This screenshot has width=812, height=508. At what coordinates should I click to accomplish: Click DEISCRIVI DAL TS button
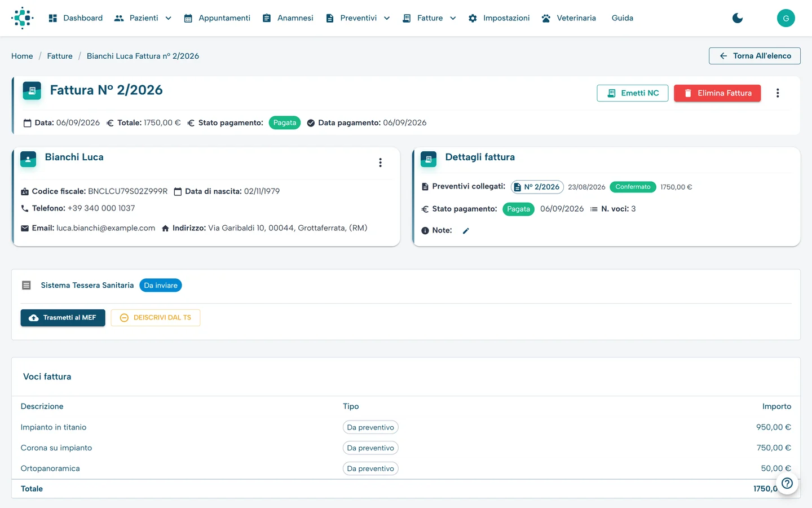coord(156,318)
